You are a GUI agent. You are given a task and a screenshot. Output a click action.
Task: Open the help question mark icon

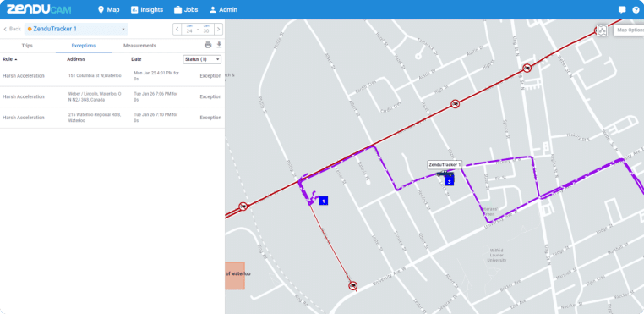coord(636,10)
